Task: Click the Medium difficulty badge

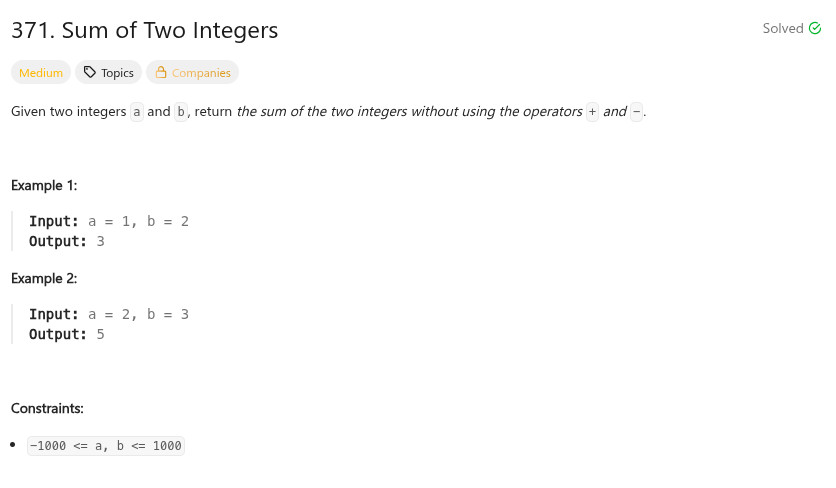Action: pyautogui.click(x=41, y=73)
